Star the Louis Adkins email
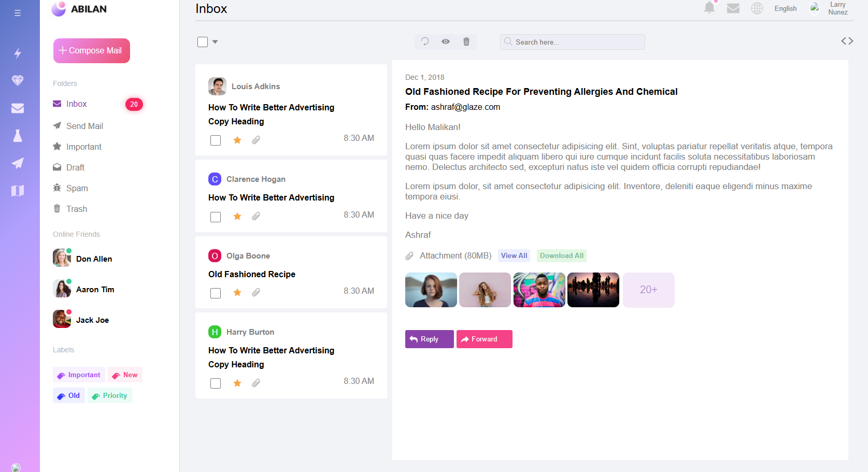The image size is (868, 472). (x=237, y=140)
